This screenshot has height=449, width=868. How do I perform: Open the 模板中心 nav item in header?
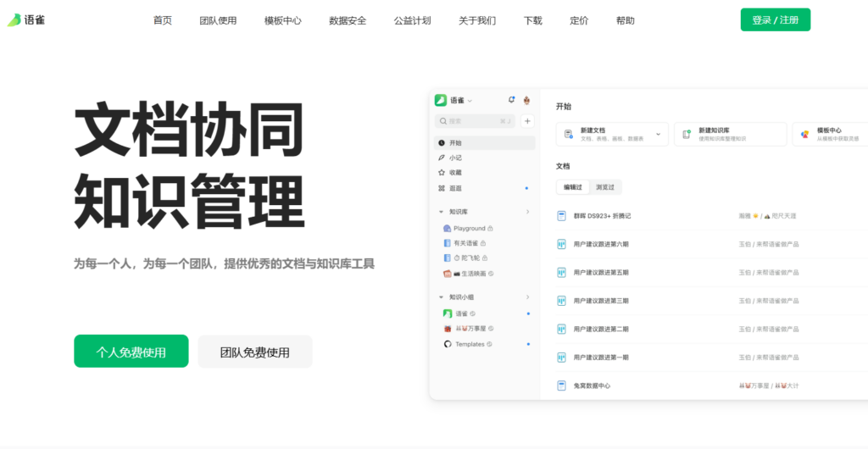point(283,20)
